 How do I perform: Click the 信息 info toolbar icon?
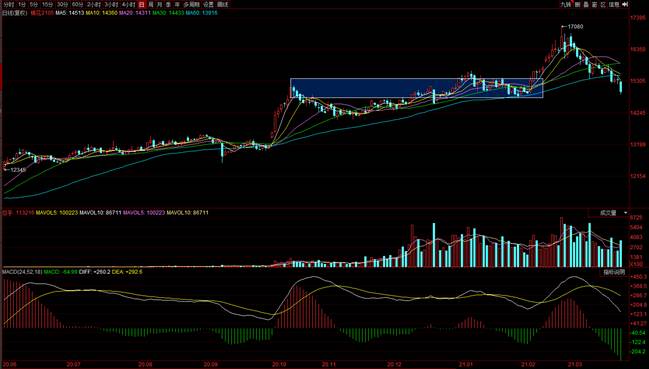coord(614,5)
